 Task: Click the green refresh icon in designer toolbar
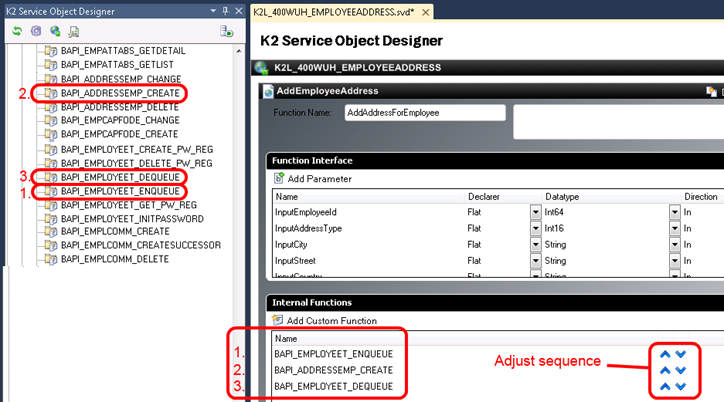(x=17, y=32)
